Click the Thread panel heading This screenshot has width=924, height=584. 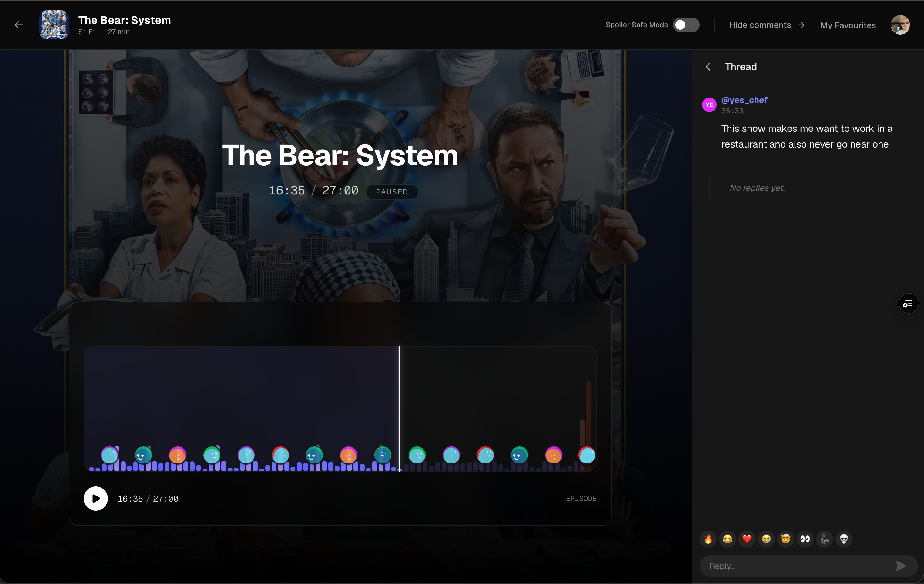pyautogui.click(x=741, y=67)
